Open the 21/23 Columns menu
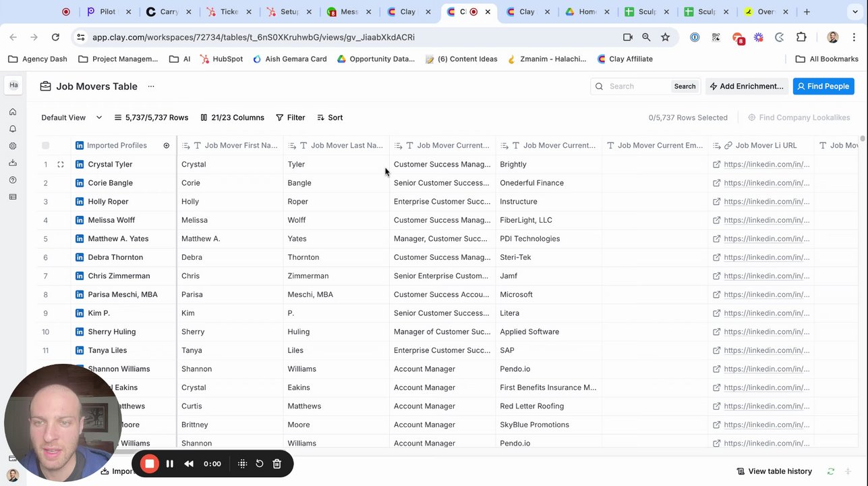Viewport: 868px width, 486px height. [x=232, y=117]
